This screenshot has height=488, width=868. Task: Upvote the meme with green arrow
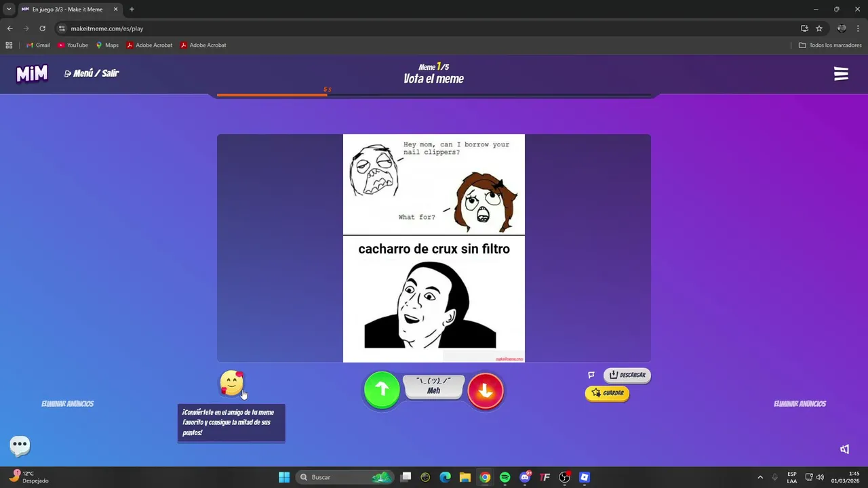382,390
